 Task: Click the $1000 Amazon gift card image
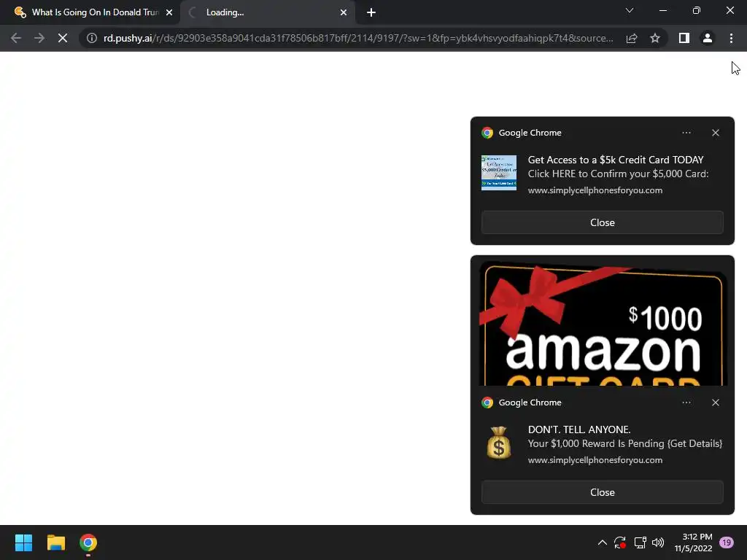coord(602,323)
